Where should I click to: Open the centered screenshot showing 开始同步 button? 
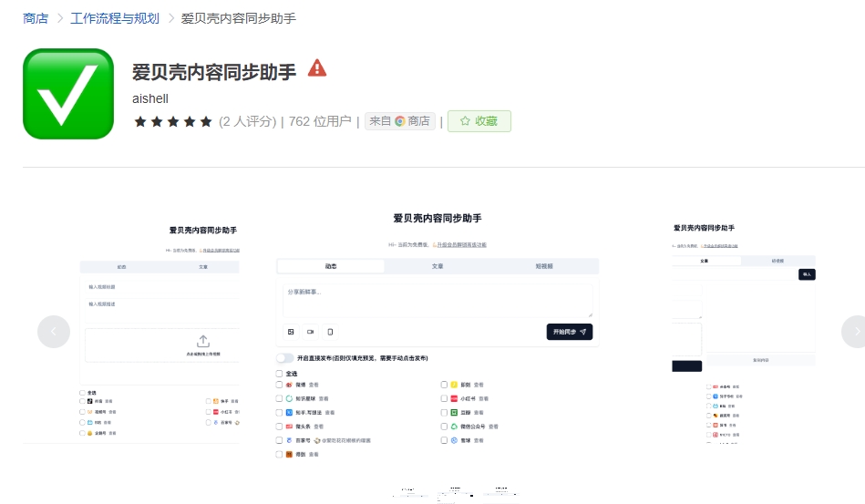pyautogui.click(x=438, y=334)
